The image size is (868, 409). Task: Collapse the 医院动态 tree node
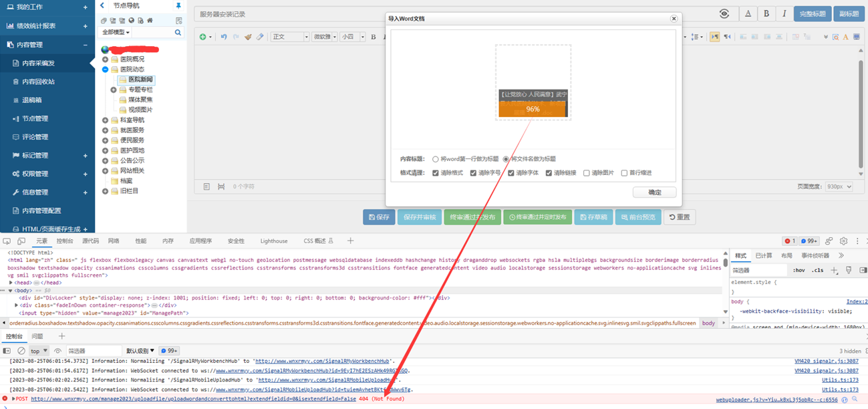(x=105, y=70)
